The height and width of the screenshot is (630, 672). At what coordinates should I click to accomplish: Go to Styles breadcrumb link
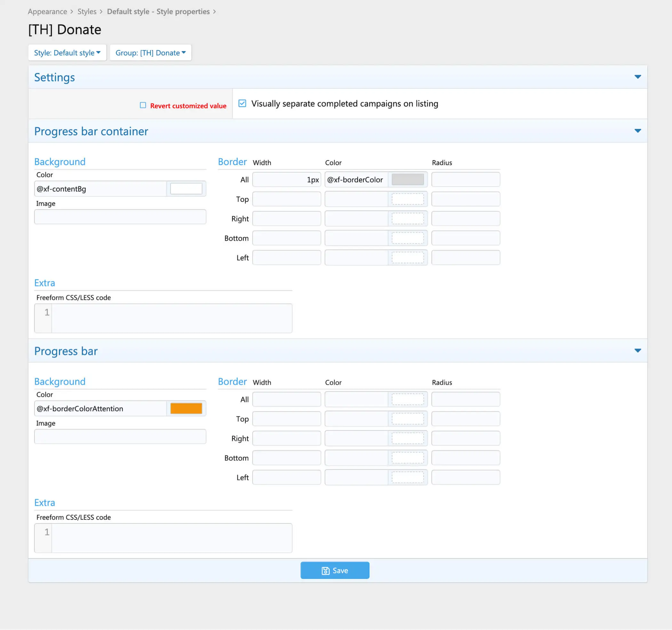click(x=87, y=12)
